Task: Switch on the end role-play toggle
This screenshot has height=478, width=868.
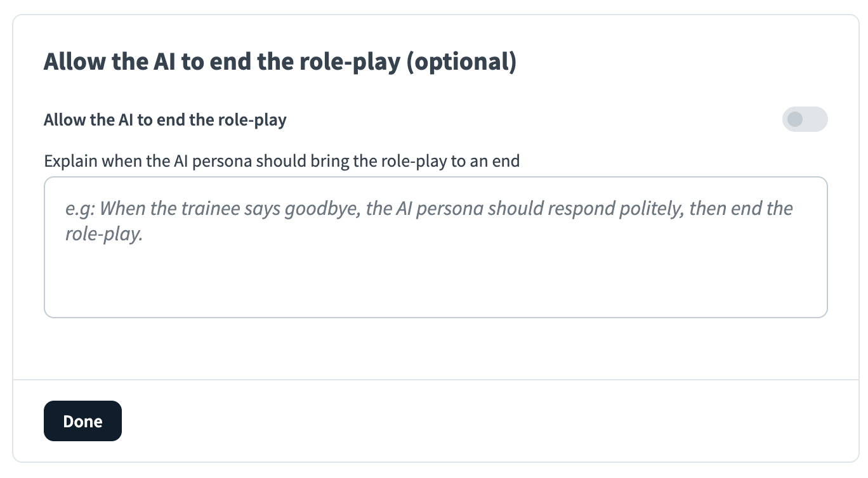Action: tap(805, 119)
